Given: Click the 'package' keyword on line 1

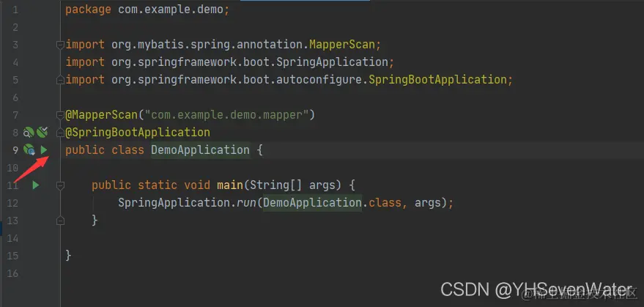Looking at the screenshot, I should 89,10.
